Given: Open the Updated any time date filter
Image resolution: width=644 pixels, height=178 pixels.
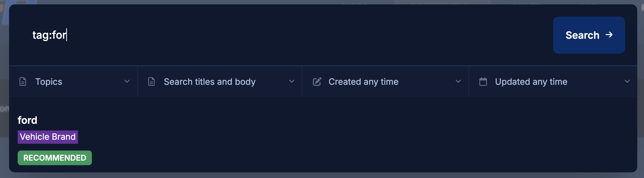Looking at the screenshot, I should coord(531,82).
